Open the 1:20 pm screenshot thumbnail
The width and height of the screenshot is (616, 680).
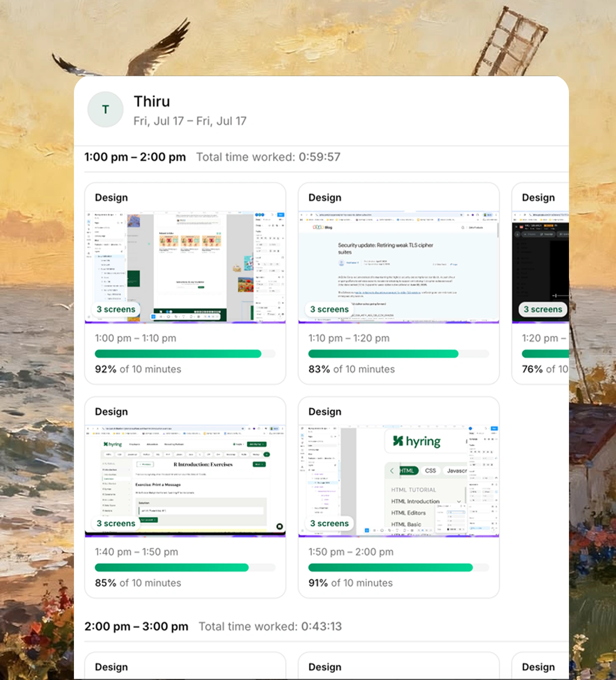(541, 267)
